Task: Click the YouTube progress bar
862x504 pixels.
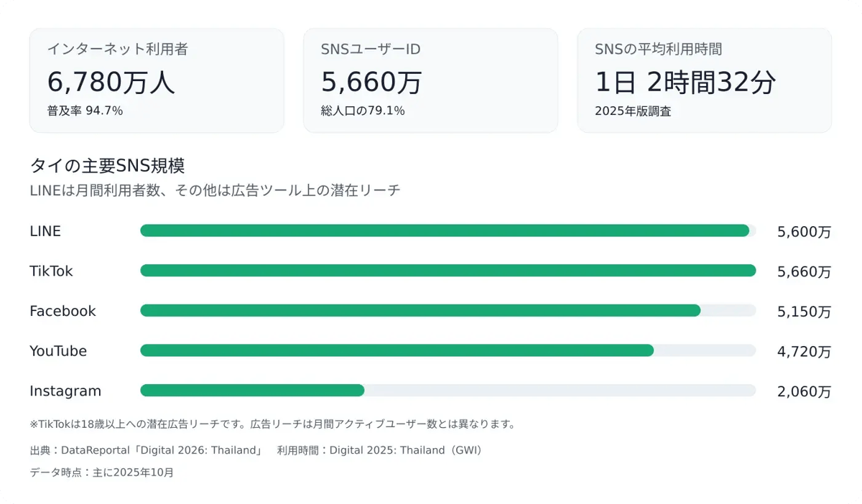Action: (448, 350)
